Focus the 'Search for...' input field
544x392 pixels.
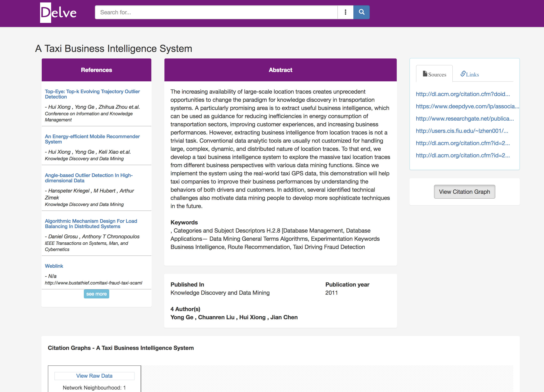coord(216,12)
